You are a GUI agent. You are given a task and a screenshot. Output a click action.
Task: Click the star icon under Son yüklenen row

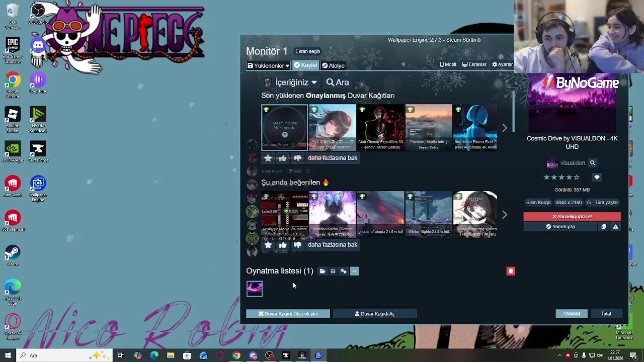tap(268, 158)
